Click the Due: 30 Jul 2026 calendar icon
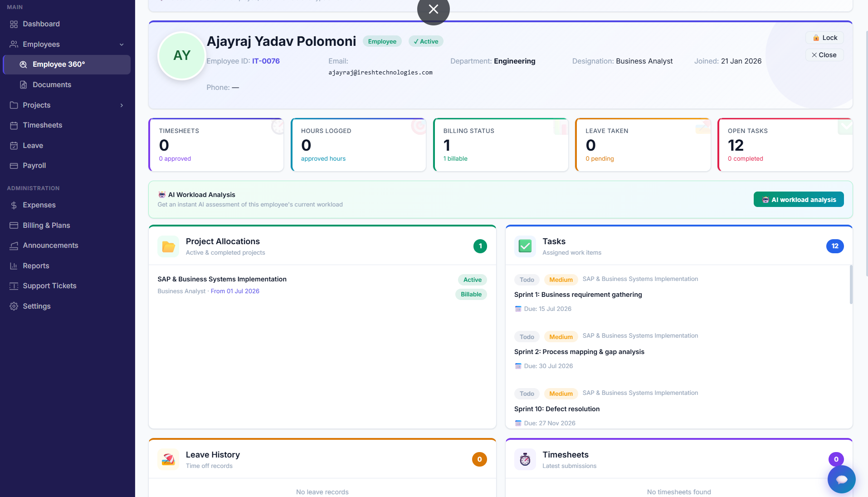Screen dimensions: 868x497 (x=518, y=366)
